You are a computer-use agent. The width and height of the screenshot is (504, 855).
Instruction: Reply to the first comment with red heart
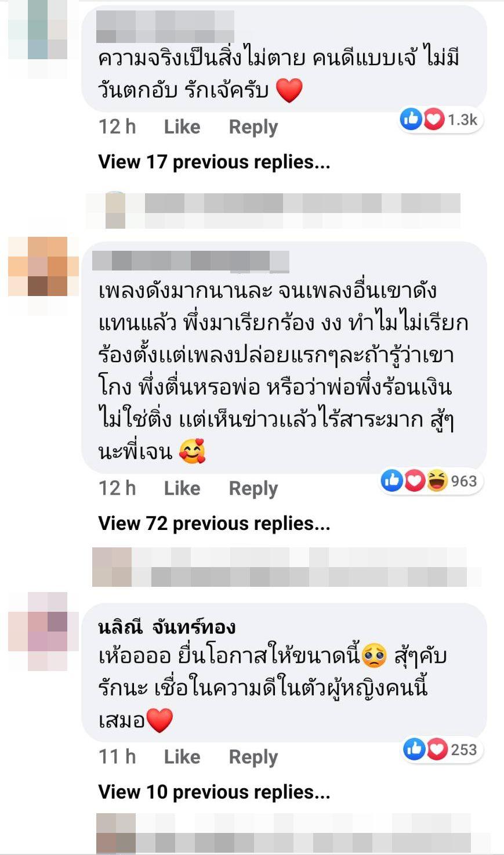[x=253, y=127]
